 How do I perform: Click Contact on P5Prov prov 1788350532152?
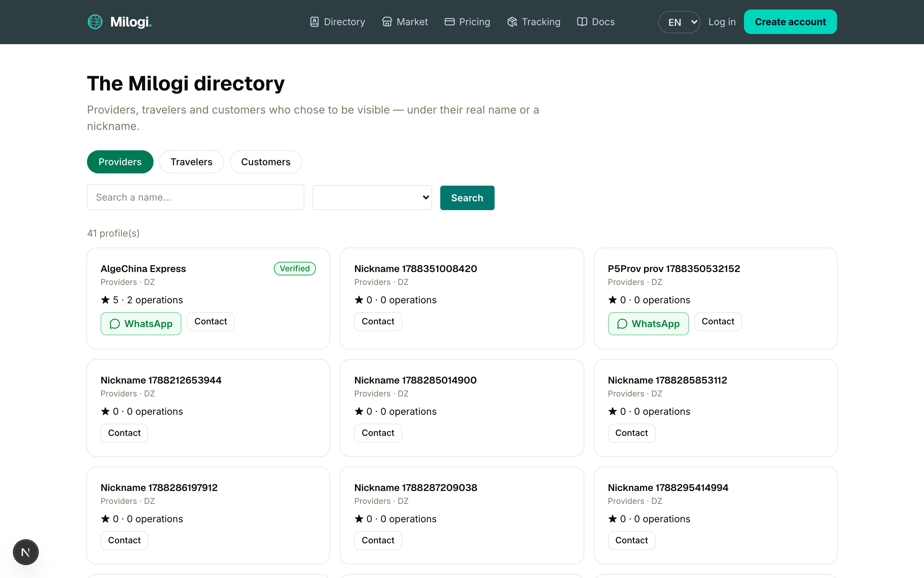tap(718, 322)
